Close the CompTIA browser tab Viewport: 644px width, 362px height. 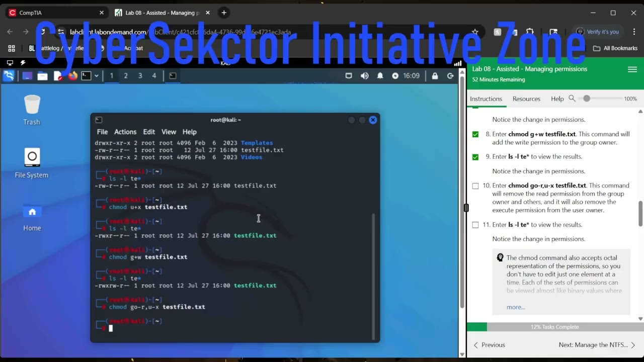click(101, 13)
